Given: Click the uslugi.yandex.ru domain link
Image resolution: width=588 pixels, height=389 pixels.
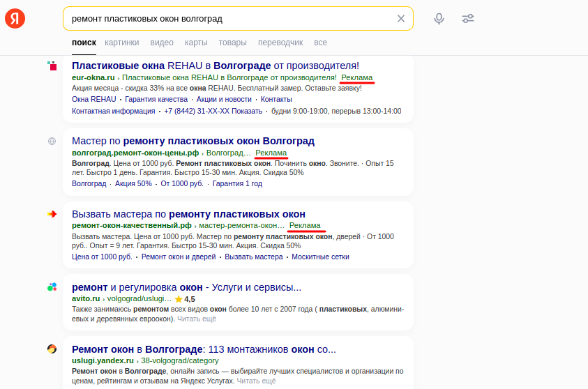Looking at the screenshot, I should [103, 360].
